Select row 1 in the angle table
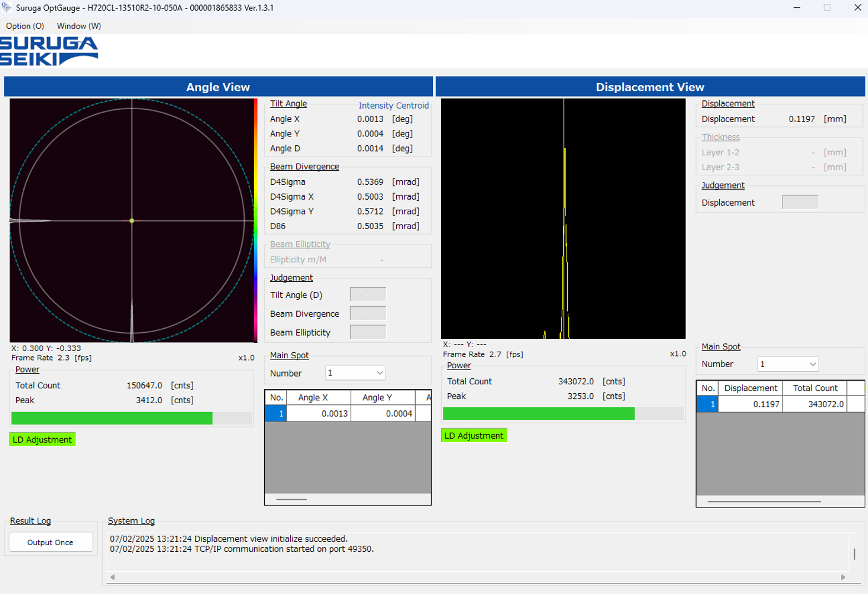 (276, 413)
